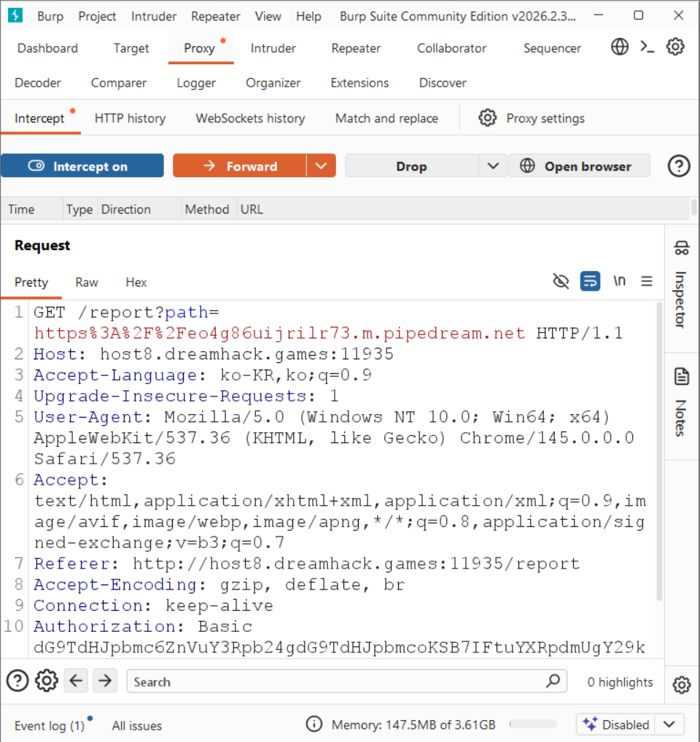Drop the intercepted request
The width and height of the screenshot is (700, 742).
(x=412, y=166)
